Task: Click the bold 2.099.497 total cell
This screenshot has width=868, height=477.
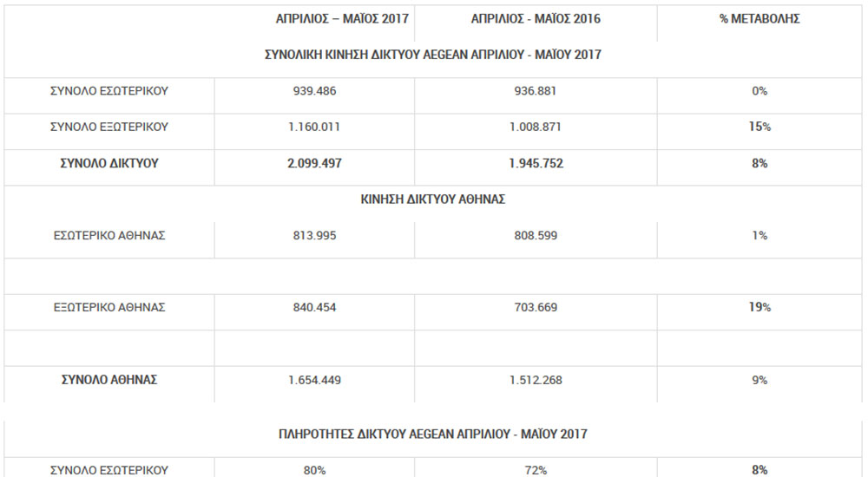Action: (314, 163)
